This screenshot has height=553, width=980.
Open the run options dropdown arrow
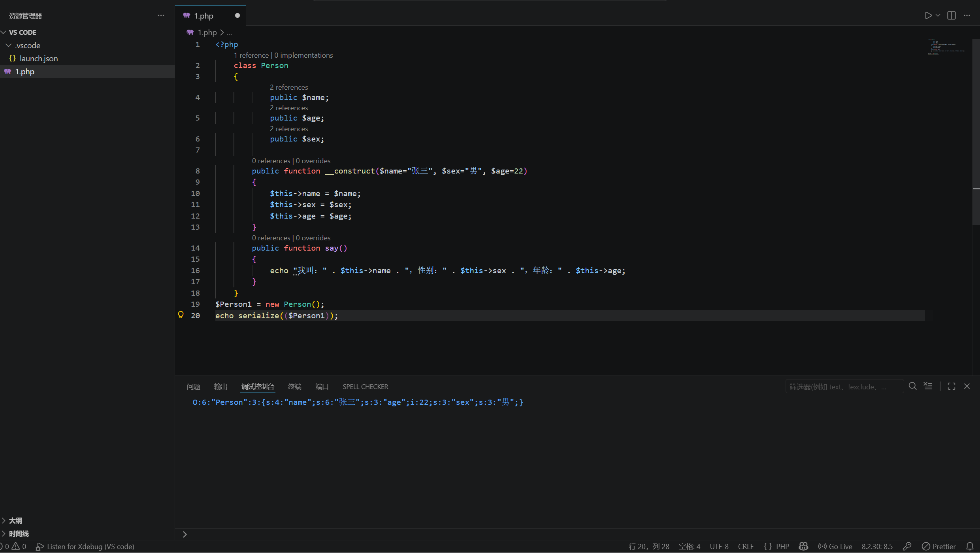click(x=938, y=15)
